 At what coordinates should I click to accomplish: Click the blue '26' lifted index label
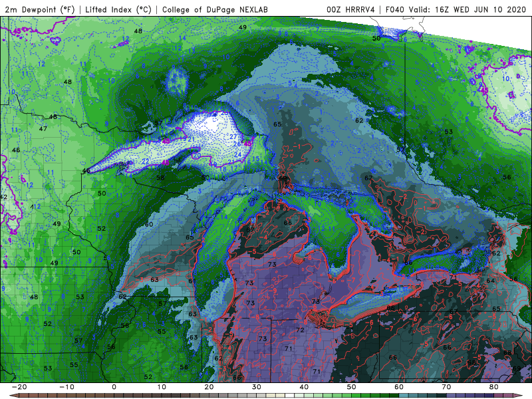pyautogui.click(x=237, y=144)
